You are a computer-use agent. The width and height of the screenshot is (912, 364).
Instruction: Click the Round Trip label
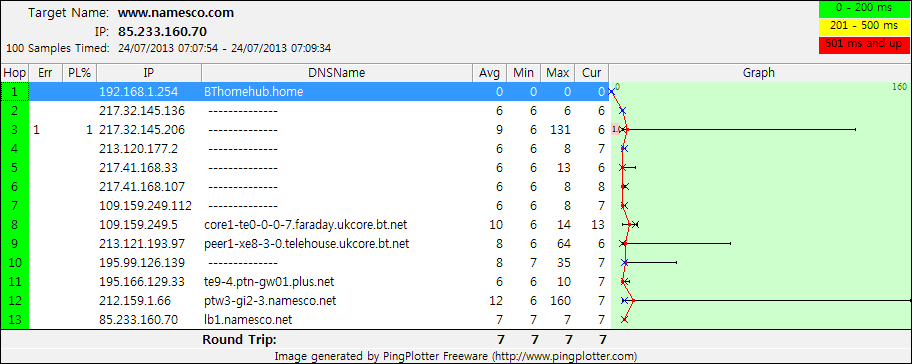pyautogui.click(x=238, y=340)
